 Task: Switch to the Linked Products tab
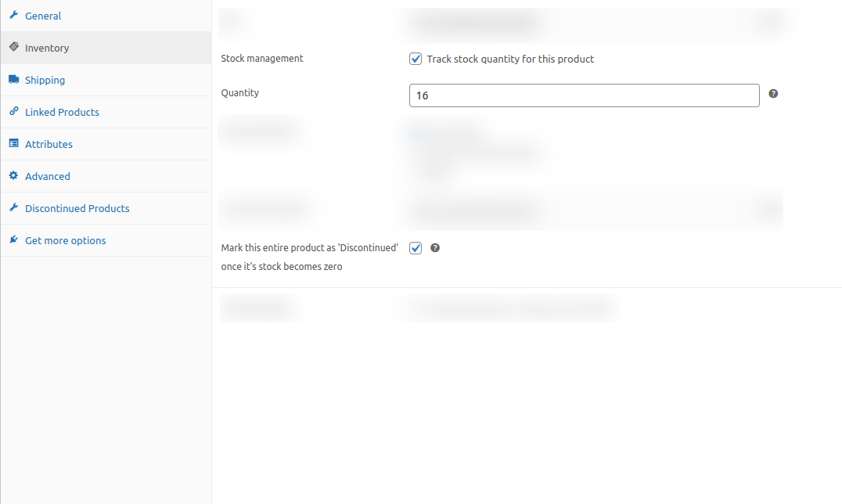coord(62,112)
